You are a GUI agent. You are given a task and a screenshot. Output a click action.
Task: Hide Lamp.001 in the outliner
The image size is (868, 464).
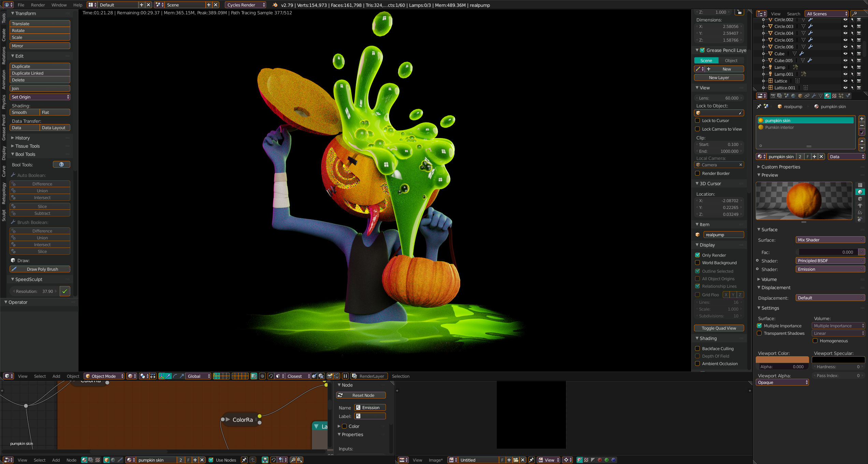pos(845,74)
